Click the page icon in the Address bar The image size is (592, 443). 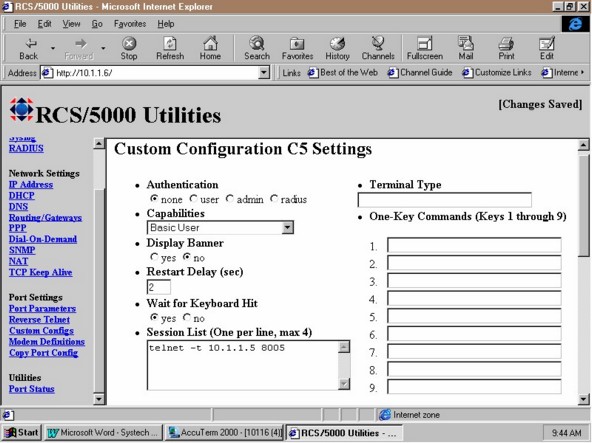pyautogui.click(x=47, y=73)
